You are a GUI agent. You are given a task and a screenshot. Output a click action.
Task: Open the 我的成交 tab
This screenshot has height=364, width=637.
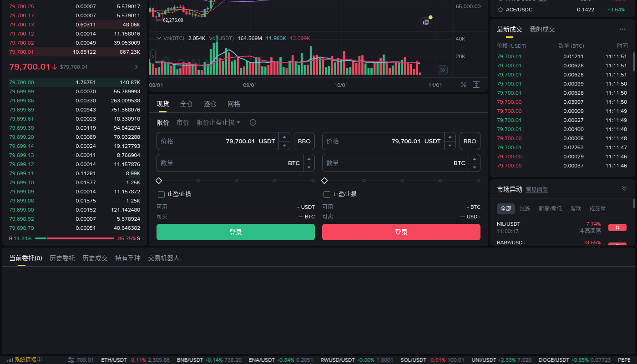542,29
